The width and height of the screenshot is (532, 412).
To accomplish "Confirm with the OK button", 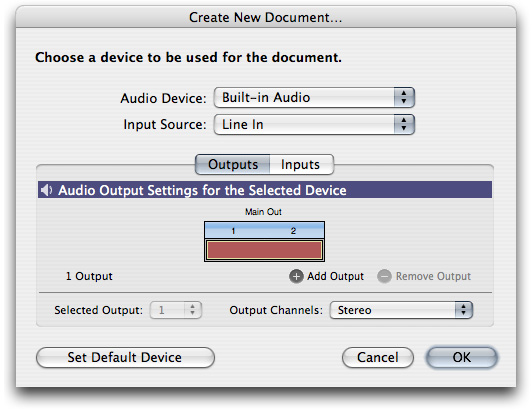I will pos(461,357).
